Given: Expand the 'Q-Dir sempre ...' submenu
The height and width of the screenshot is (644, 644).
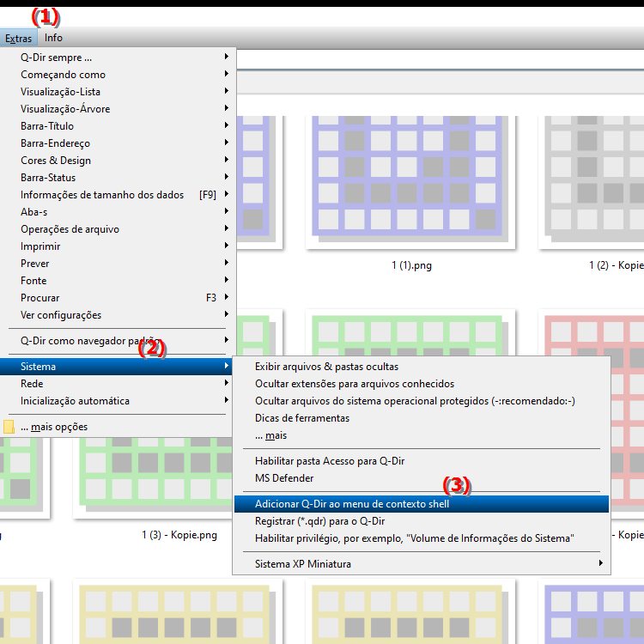Looking at the screenshot, I should tap(118, 57).
